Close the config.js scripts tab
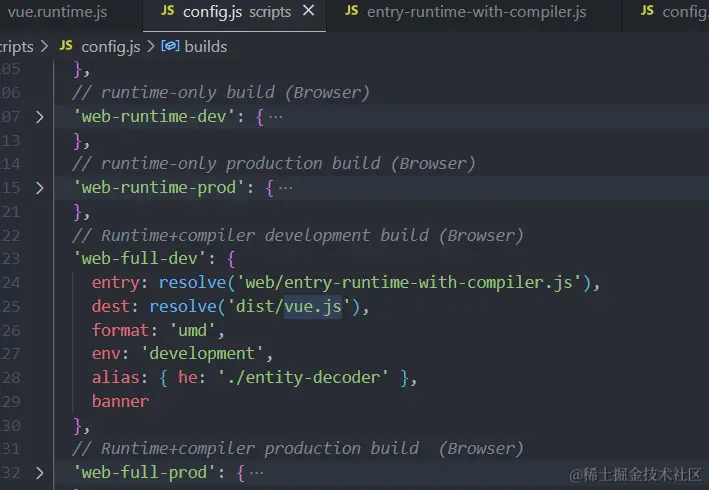Viewport: 709px width, 490px height. 308,10
